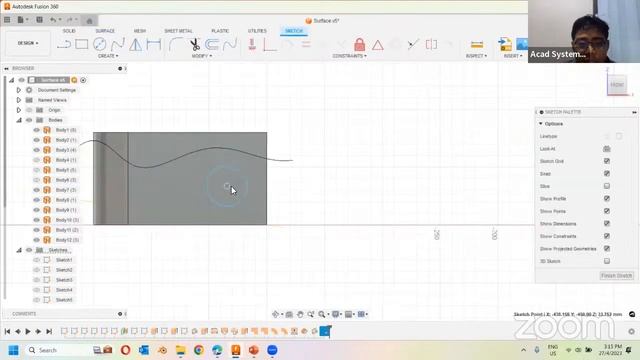640x360 pixels.
Task: Click the Save icon in quick access bar
Action: 39,20
